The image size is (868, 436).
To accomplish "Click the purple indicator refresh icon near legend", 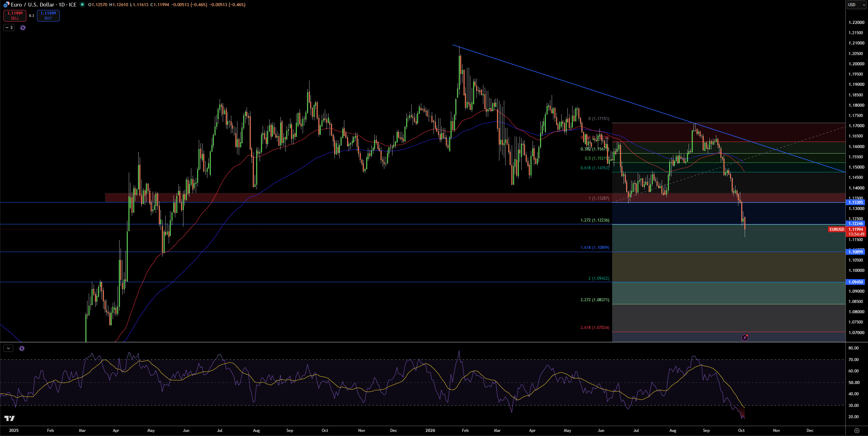I will [23, 28].
